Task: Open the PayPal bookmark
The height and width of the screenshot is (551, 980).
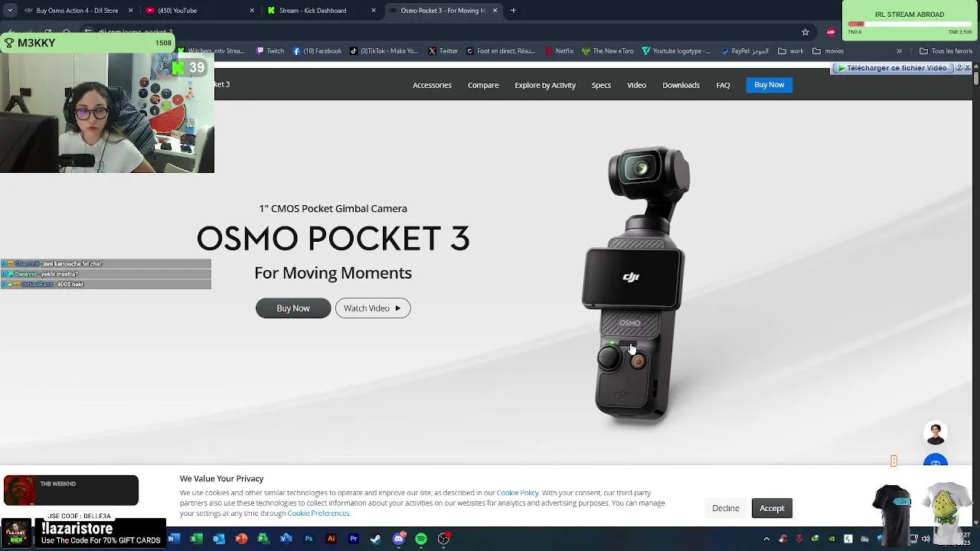Action: [744, 51]
